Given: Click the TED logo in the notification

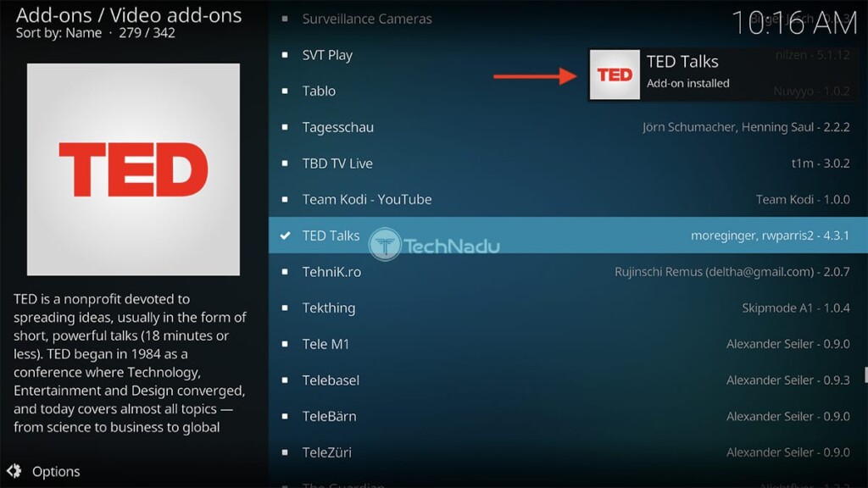Looking at the screenshot, I should [x=615, y=75].
